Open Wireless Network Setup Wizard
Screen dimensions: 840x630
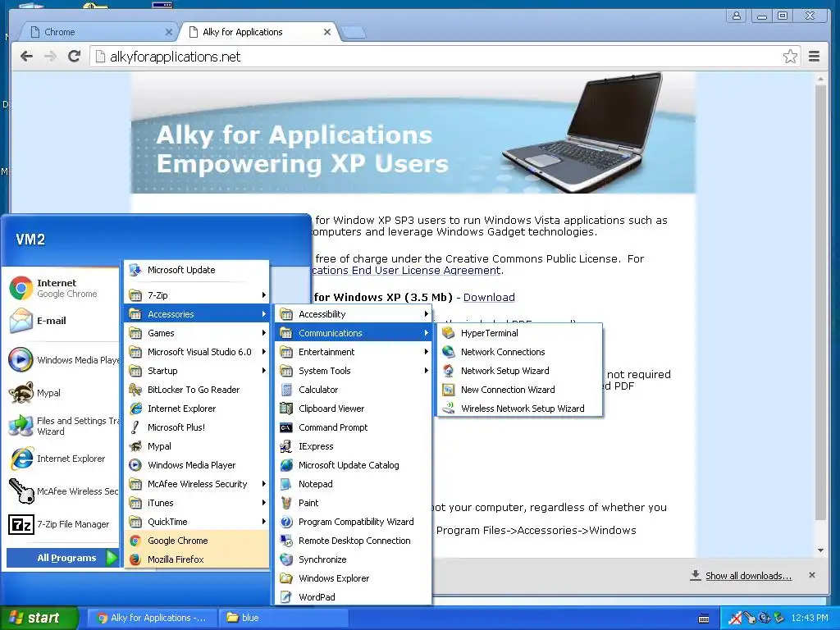click(x=519, y=409)
